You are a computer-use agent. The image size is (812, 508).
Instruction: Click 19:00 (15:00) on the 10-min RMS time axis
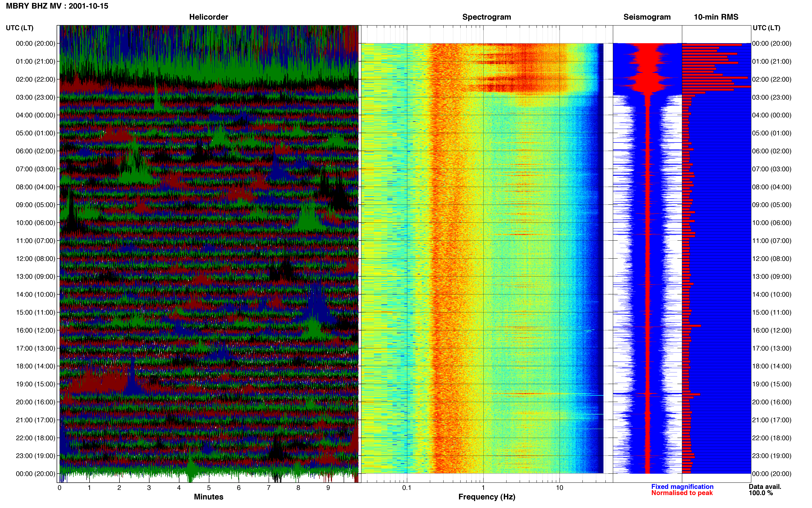pos(772,384)
